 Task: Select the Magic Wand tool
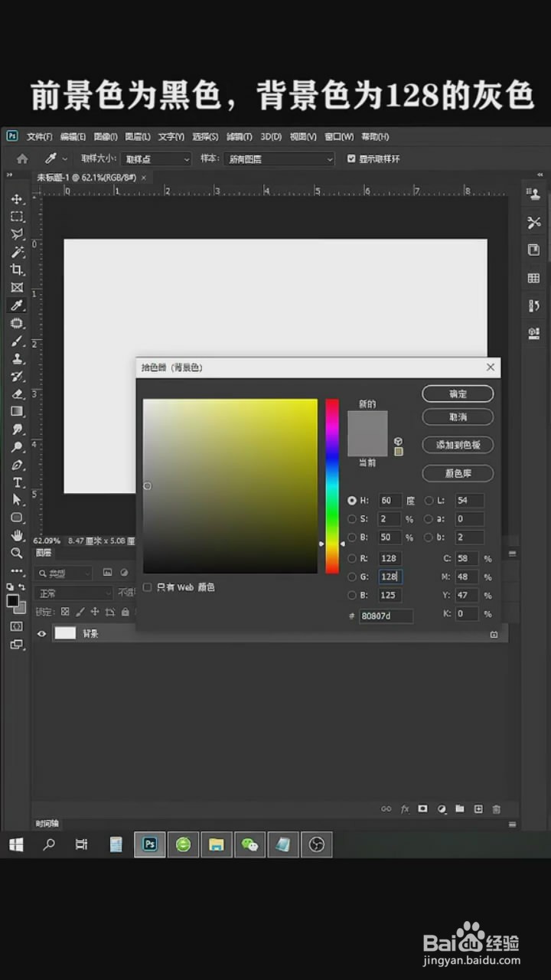click(x=17, y=252)
